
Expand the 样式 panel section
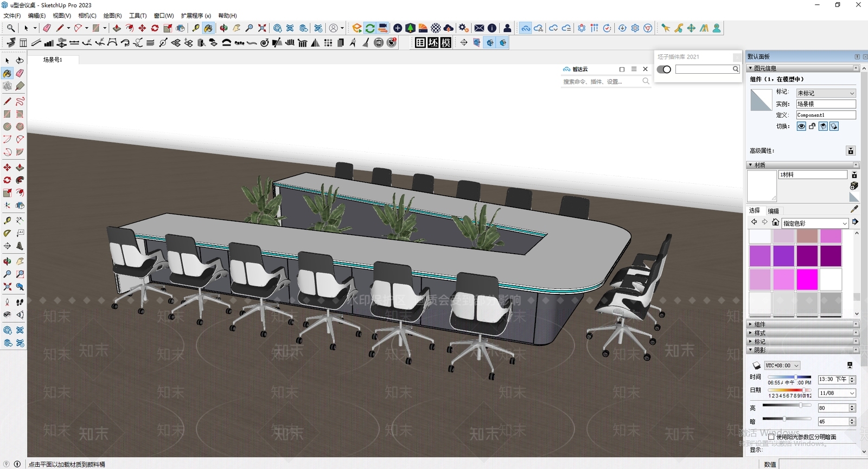click(x=803, y=333)
